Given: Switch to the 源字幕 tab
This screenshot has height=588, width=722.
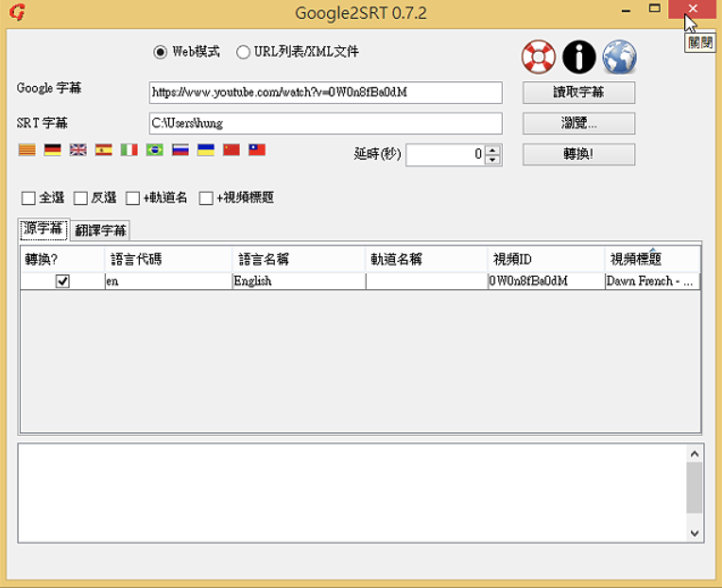Looking at the screenshot, I should pos(43,229).
